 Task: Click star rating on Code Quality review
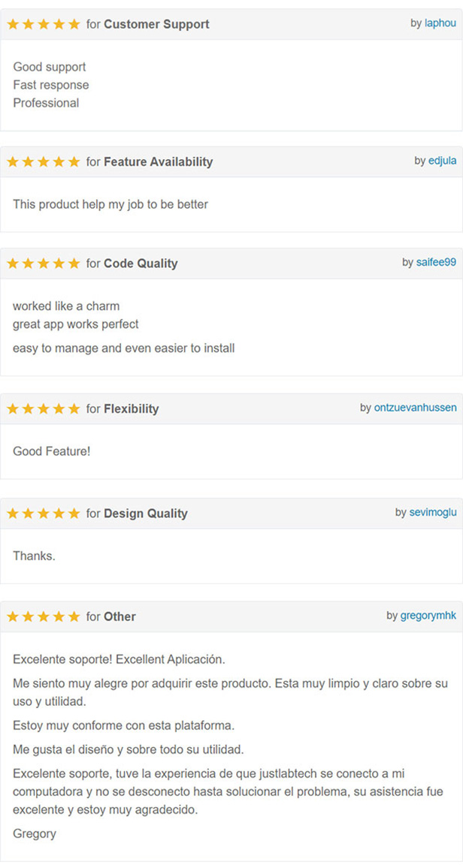pos(43,264)
